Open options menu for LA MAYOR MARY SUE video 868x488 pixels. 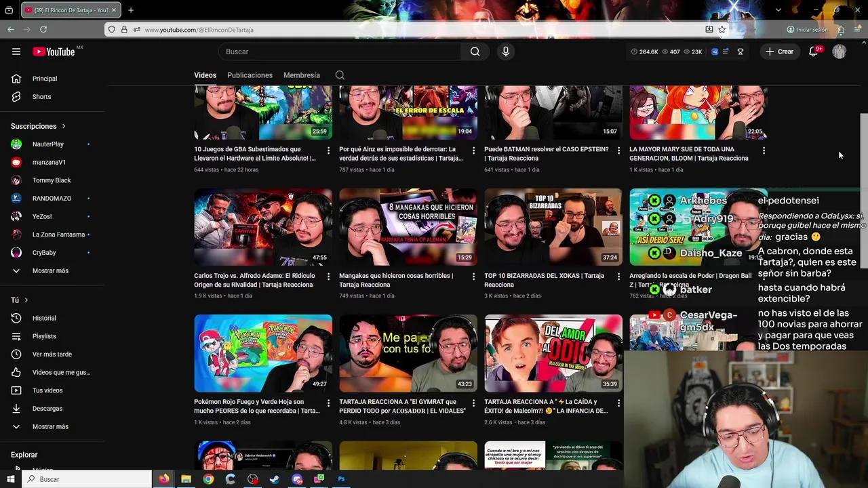click(x=764, y=150)
